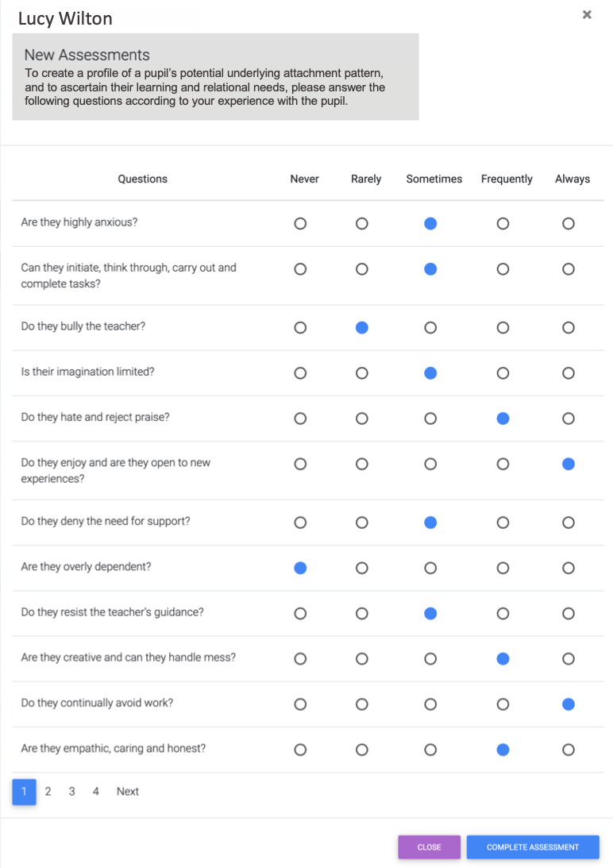Mark Always for creative and handle mess
Screen dimensions: 613x868
[x=569, y=659]
